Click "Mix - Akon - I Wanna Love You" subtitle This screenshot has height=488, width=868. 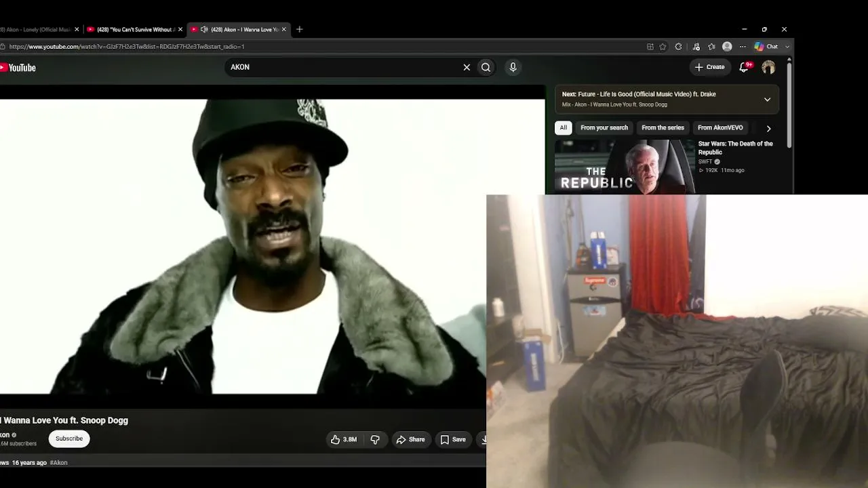[614, 104]
